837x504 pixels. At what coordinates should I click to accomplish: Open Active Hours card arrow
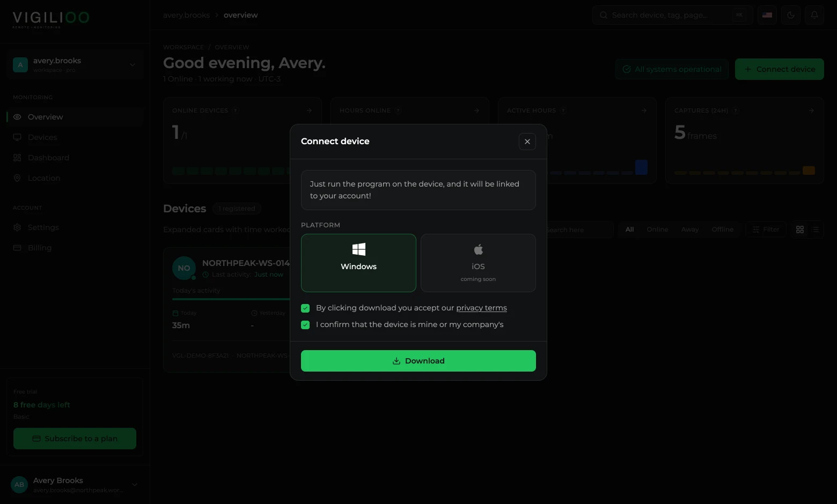click(x=644, y=110)
